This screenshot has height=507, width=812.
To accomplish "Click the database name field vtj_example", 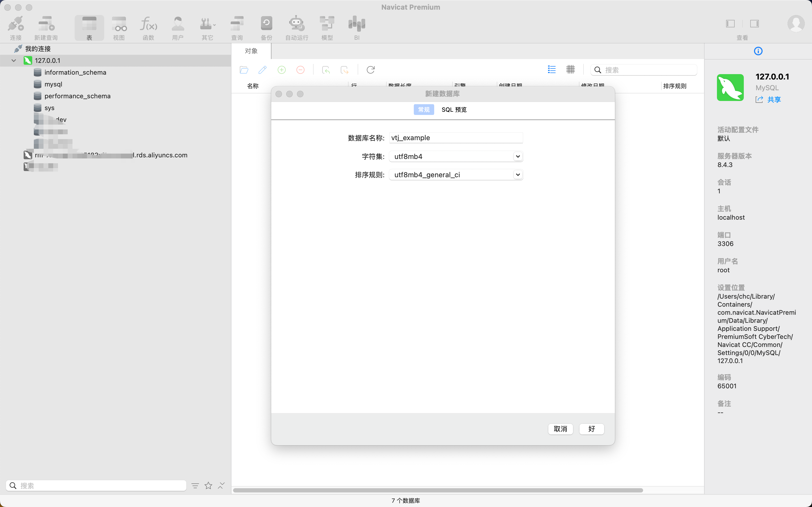I will click(x=456, y=138).
